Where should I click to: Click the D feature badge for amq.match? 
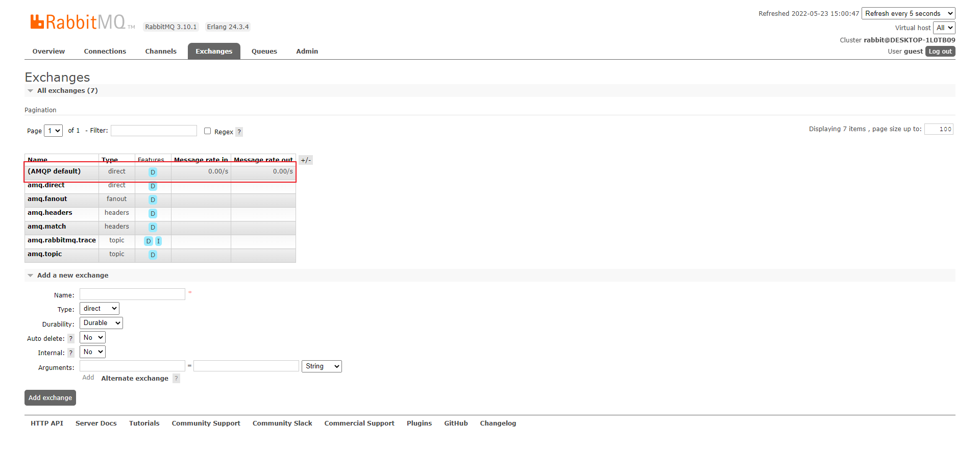(153, 227)
